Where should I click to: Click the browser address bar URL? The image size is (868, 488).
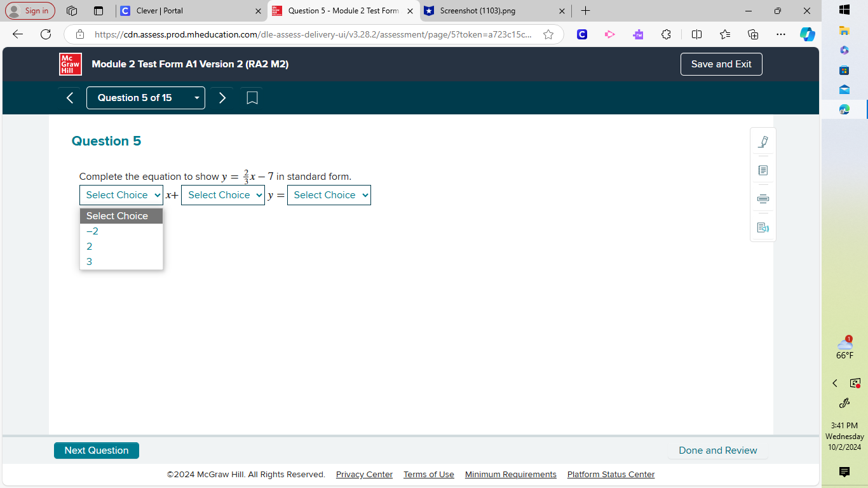[x=313, y=34]
